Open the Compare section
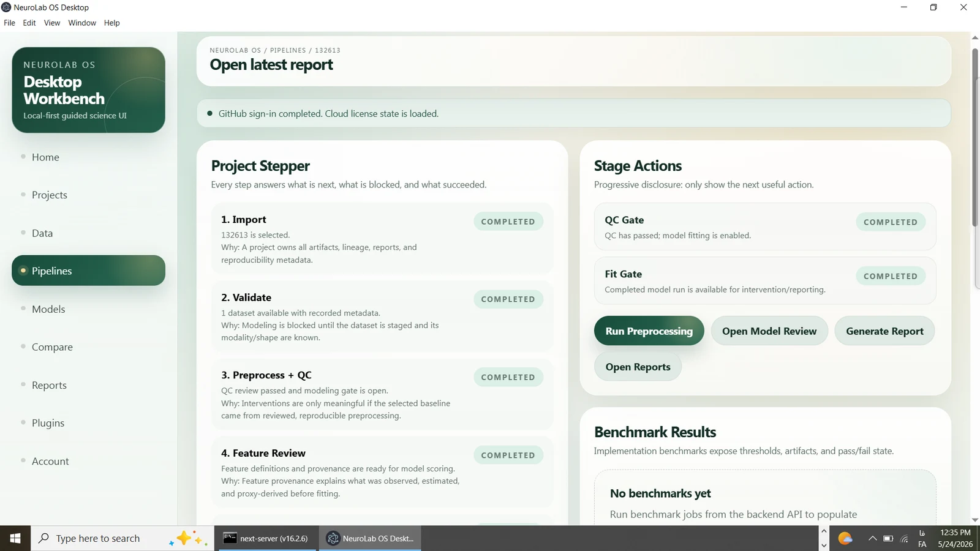This screenshot has width=980, height=551. pos(88,347)
